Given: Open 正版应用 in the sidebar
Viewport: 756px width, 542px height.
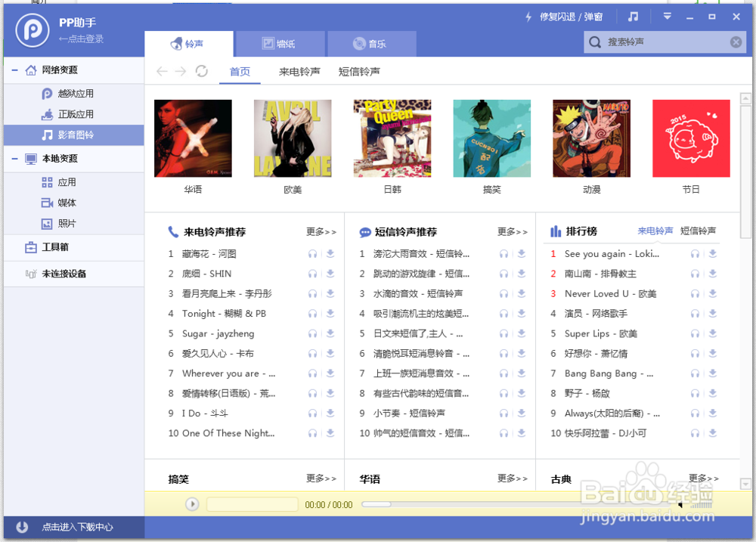Looking at the screenshot, I should (x=74, y=114).
